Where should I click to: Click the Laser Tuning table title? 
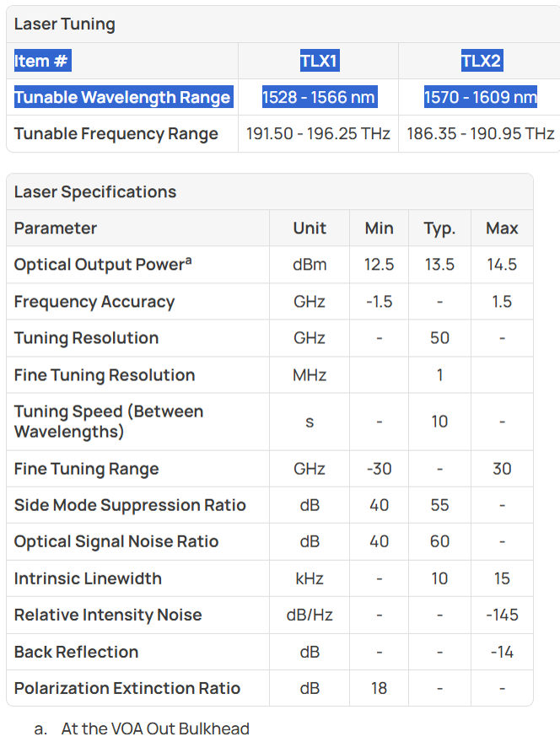pyautogui.click(x=64, y=24)
